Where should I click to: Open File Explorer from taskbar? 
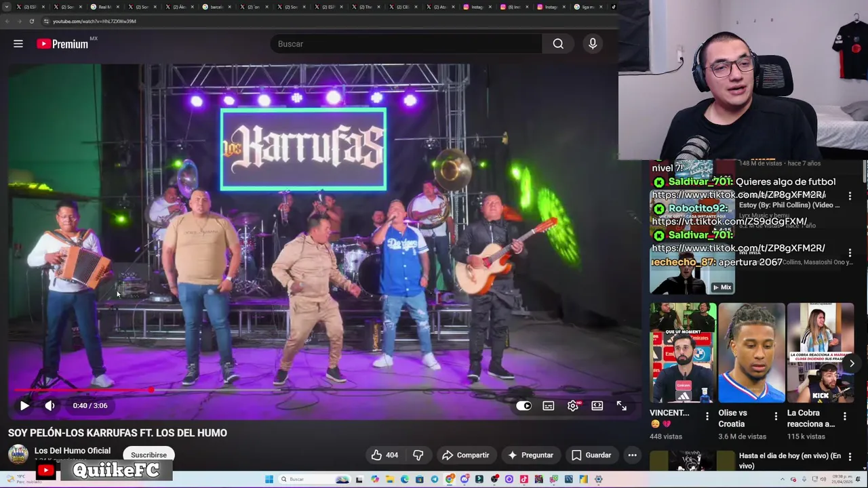pyautogui.click(x=390, y=479)
